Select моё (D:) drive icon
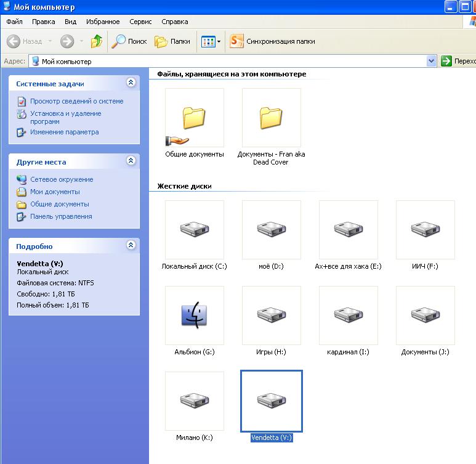The image size is (476, 464). [x=272, y=230]
